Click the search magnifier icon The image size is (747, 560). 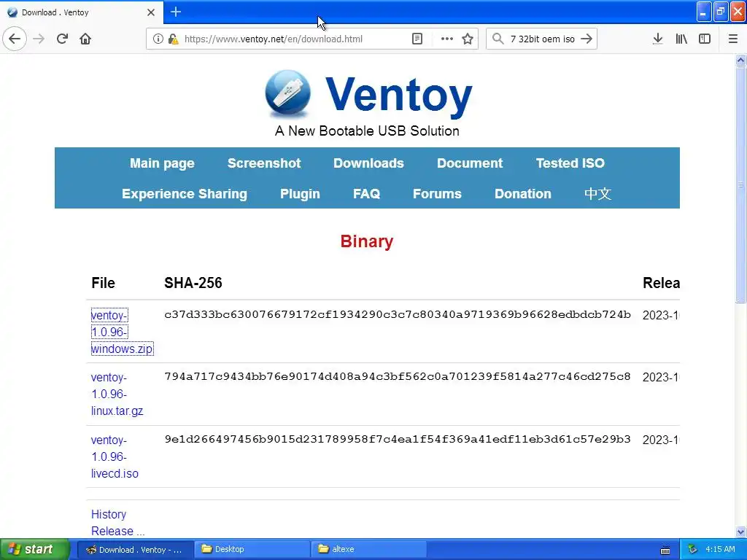click(498, 39)
